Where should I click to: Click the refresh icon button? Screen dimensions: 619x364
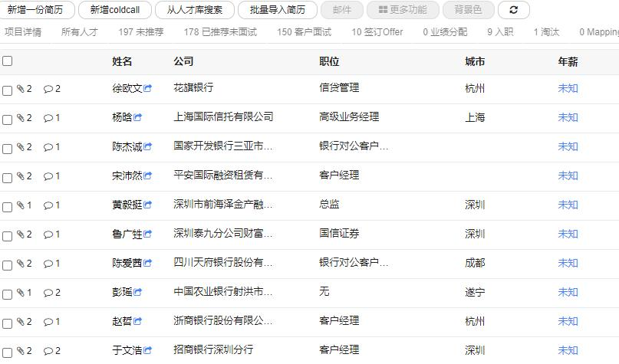point(513,10)
